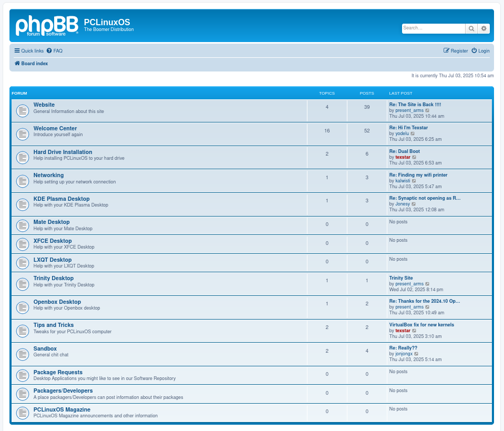Open the Networking forum
Screen dimensions: 504x431
48,175
